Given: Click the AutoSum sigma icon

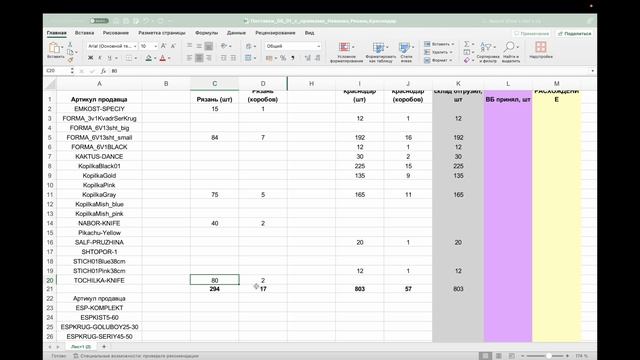Looking at the screenshot, I should pyautogui.click(x=467, y=44).
